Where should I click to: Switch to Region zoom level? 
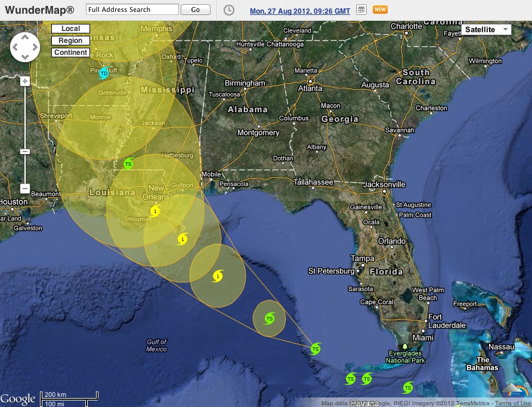[70, 41]
